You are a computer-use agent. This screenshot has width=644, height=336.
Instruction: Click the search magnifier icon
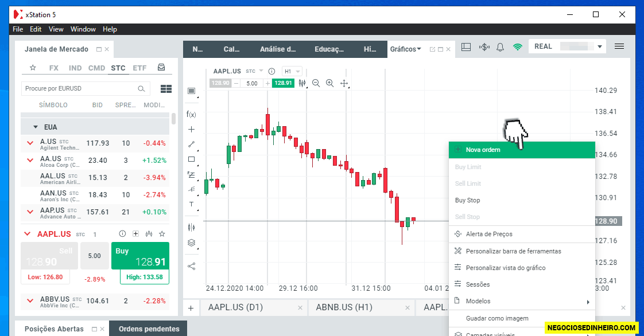pos(141,89)
